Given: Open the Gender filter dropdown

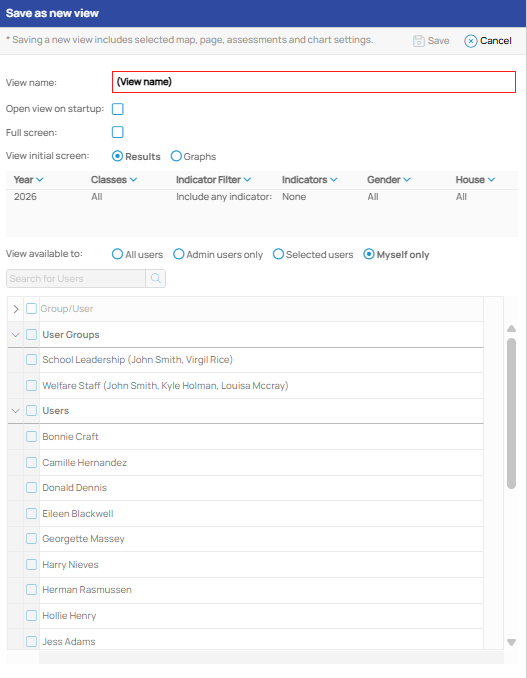Looking at the screenshot, I should pos(406,180).
